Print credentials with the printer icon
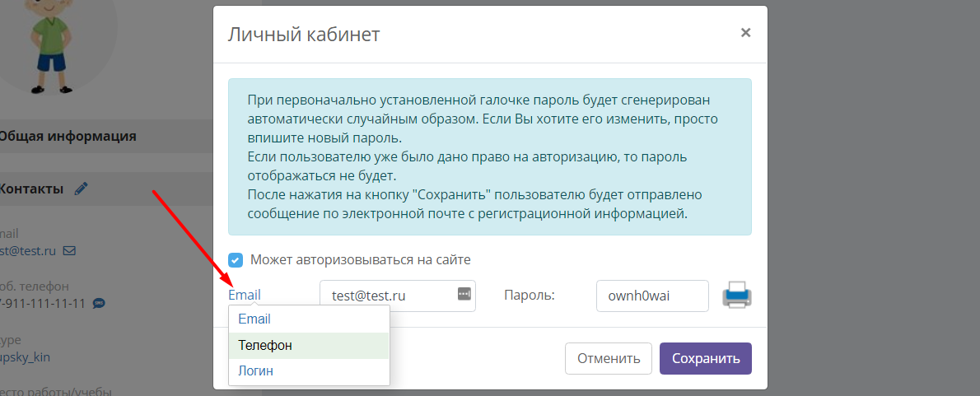This screenshot has height=396, width=980. point(738,295)
